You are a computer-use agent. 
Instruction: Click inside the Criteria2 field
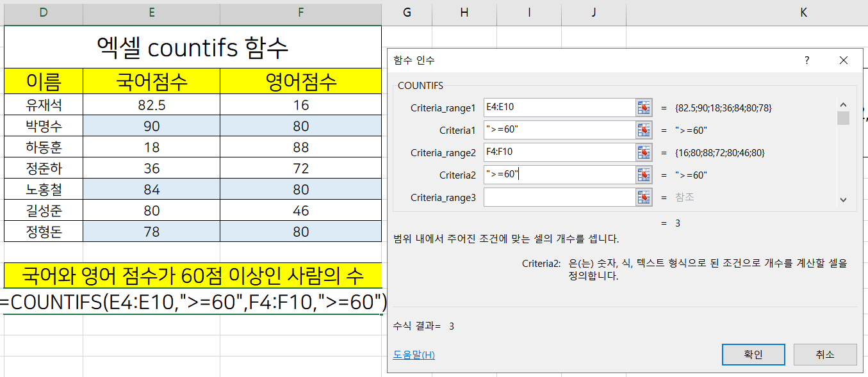559,175
